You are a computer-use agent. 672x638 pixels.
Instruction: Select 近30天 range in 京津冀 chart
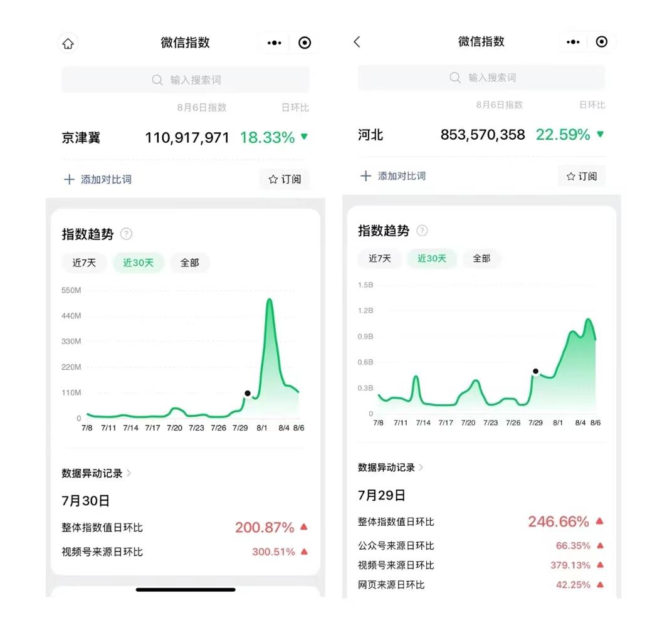click(138, 263)
